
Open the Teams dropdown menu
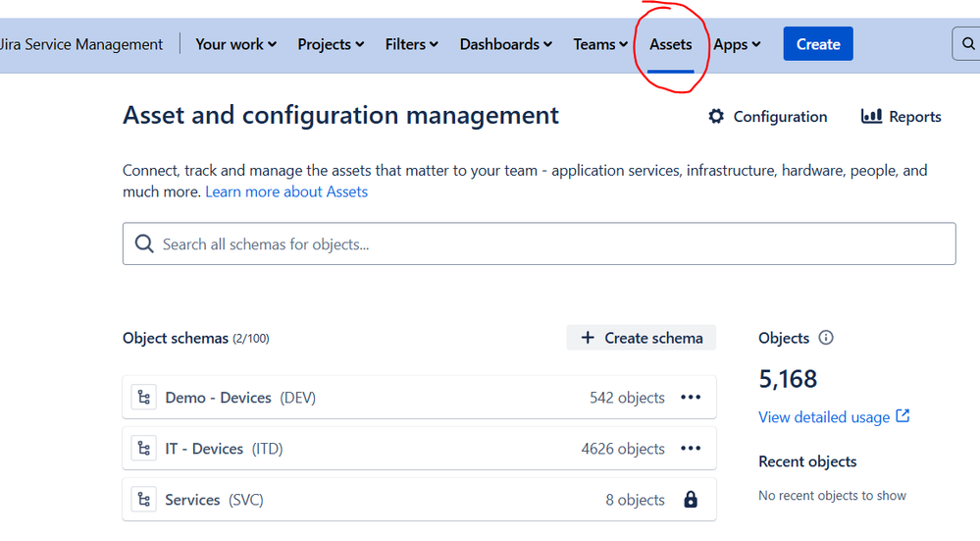[x=600, y=44]
